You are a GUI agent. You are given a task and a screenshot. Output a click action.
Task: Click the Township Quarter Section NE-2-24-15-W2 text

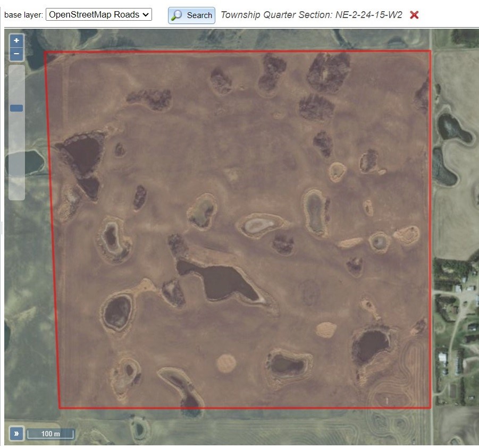[x=312, y=15]
